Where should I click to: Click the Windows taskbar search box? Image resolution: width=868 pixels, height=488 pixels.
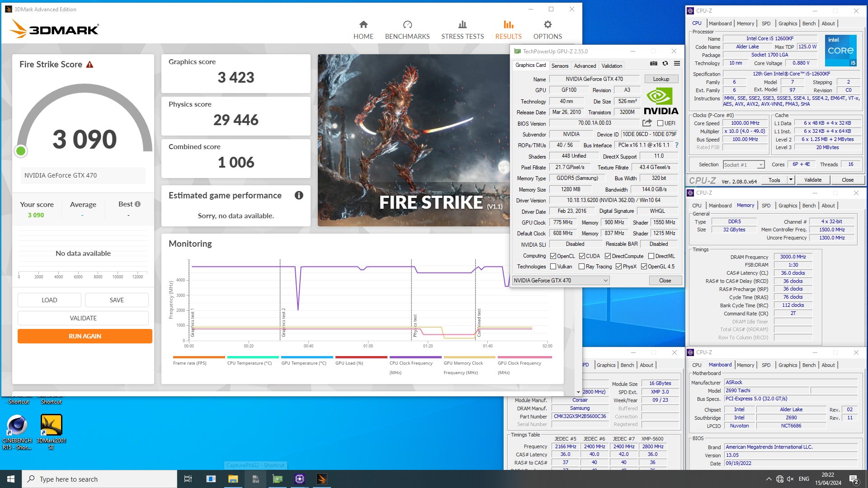click(x=99, y=479)
